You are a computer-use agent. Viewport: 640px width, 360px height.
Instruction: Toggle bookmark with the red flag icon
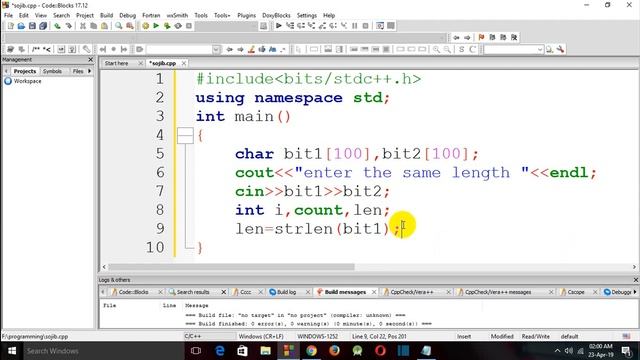tap(482, 37)
